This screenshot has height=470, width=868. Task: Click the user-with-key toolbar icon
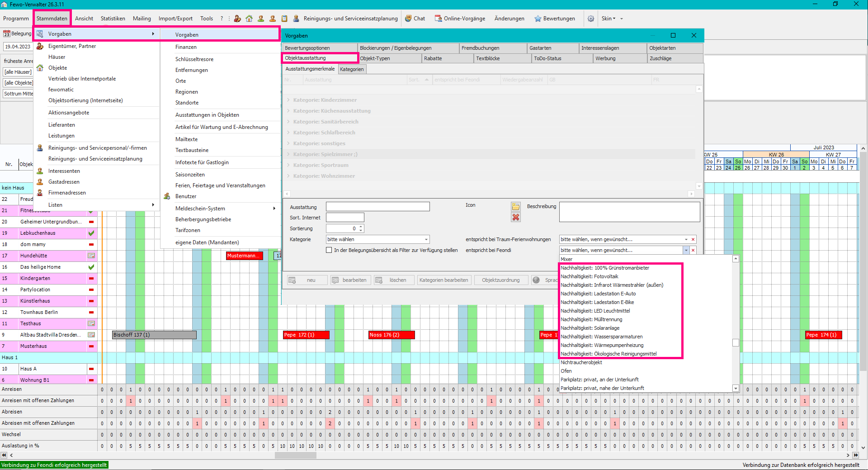click(237, 19)
